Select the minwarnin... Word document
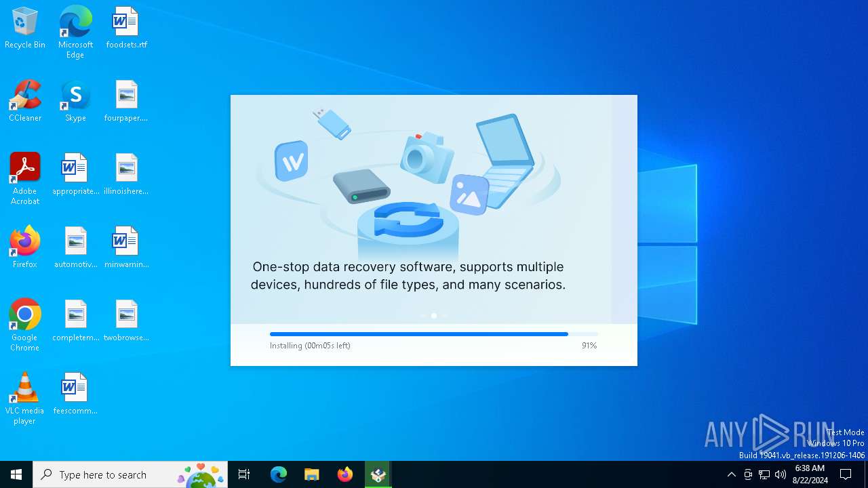868x488 pixels. (x=126, y=248)
